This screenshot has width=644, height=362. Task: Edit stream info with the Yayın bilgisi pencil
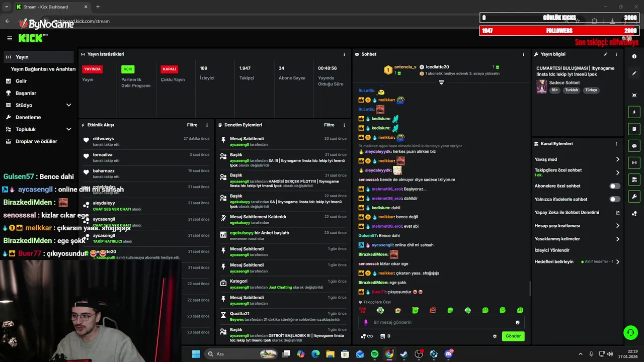coord(605,54)
